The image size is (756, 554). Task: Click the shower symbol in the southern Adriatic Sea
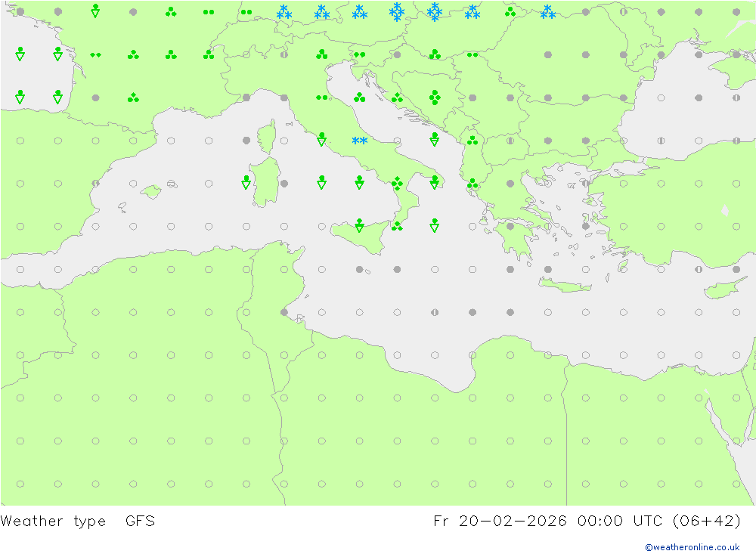click(x=435, y=140)
